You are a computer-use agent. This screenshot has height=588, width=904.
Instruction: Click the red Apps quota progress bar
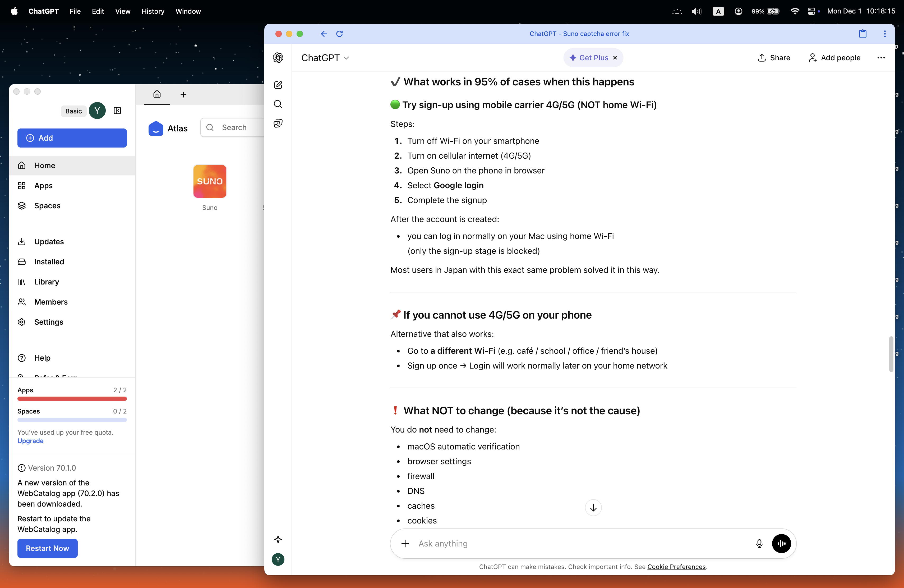pos(72,399)
